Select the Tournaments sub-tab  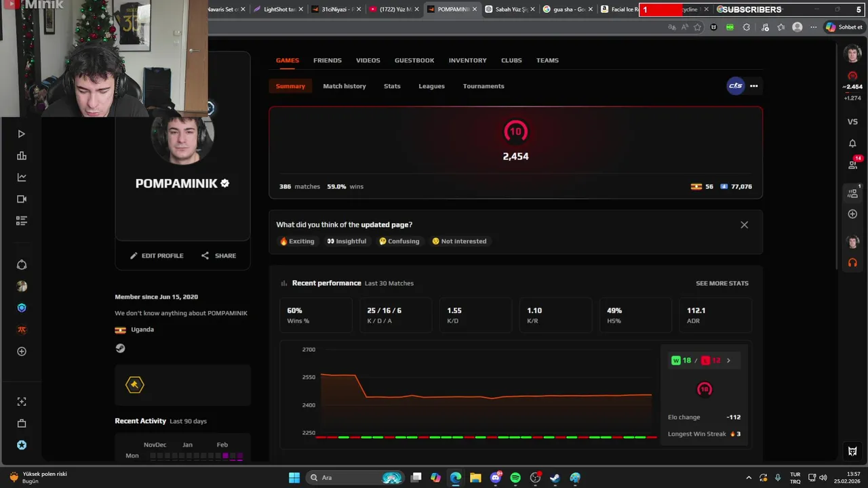point(484,86)
